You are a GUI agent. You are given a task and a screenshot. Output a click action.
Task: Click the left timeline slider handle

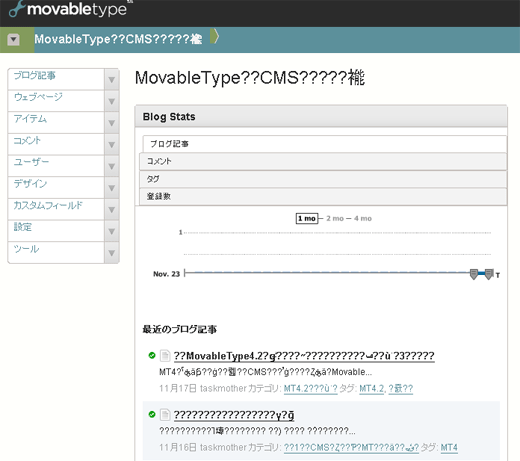click(x=474, y=274)
